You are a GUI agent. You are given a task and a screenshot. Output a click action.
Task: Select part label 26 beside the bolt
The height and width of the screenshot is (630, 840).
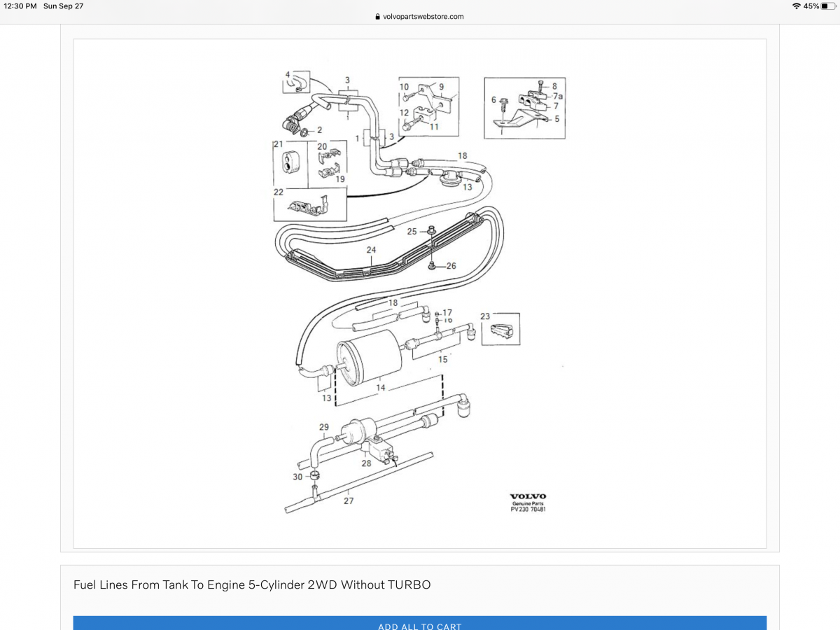[x=451, y=266]
